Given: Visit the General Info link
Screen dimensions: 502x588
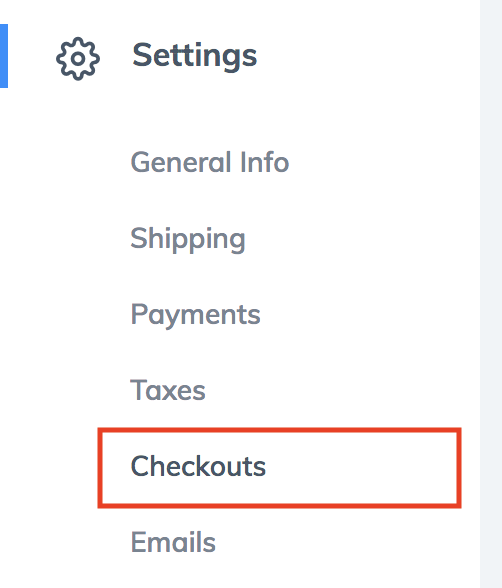Looking at the screenshot, I should (210, 162).
